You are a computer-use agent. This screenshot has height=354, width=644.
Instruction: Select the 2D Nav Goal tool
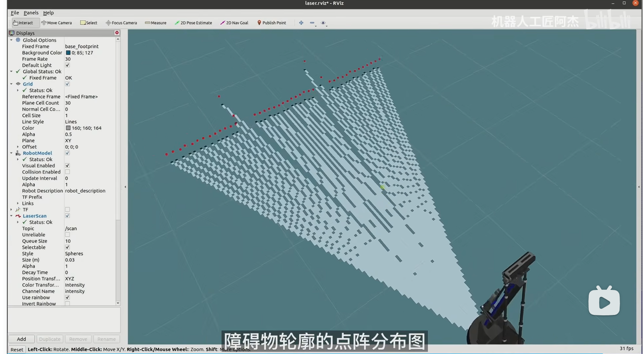[x=234, y=23]
